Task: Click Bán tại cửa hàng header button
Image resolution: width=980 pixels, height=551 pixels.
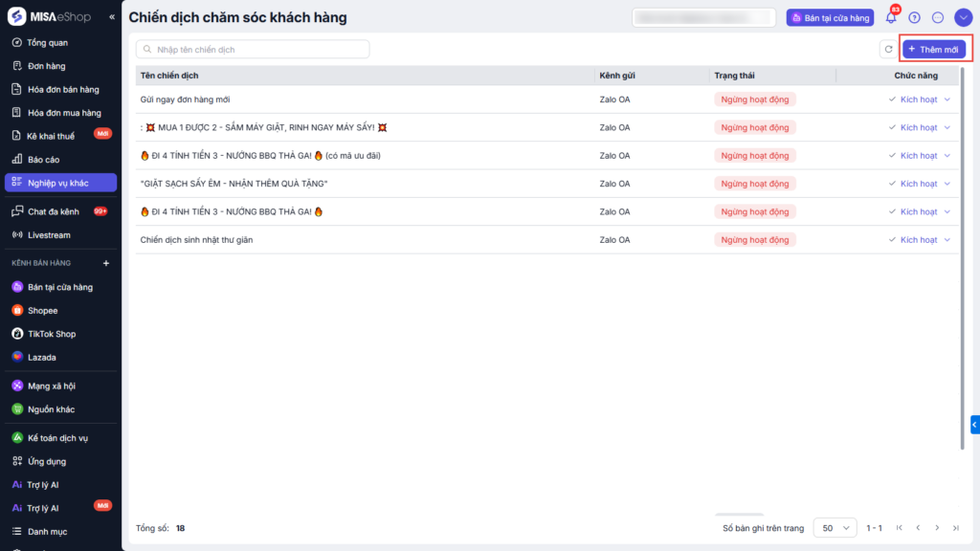Action: 830,17
